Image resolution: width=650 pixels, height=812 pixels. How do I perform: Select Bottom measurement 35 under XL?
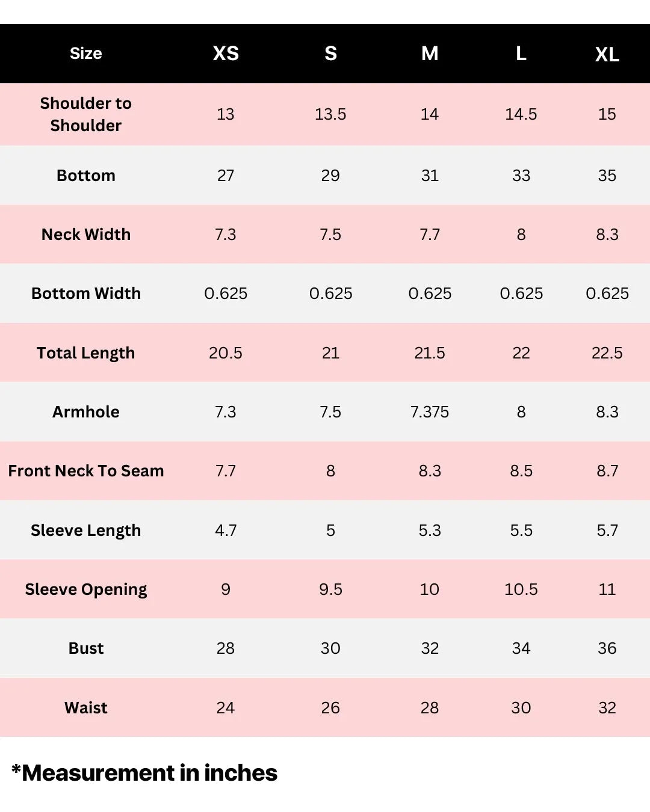[607, 176]
